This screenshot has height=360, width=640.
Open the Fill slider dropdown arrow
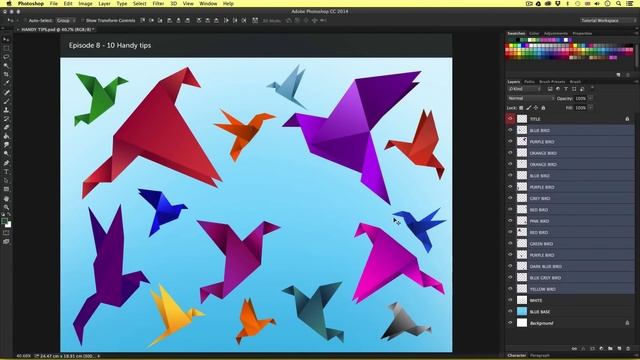(590, 108)
